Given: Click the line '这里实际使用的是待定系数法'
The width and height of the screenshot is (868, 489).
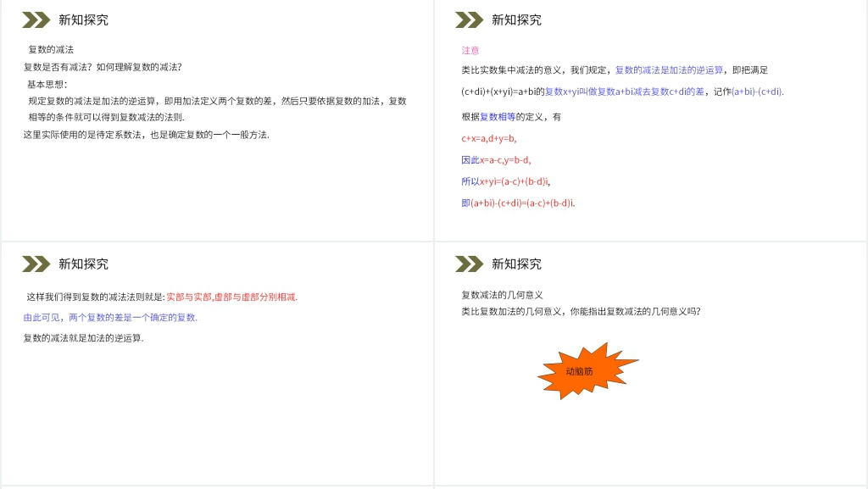Looking at the screenshot, I should tap(146, 135).
